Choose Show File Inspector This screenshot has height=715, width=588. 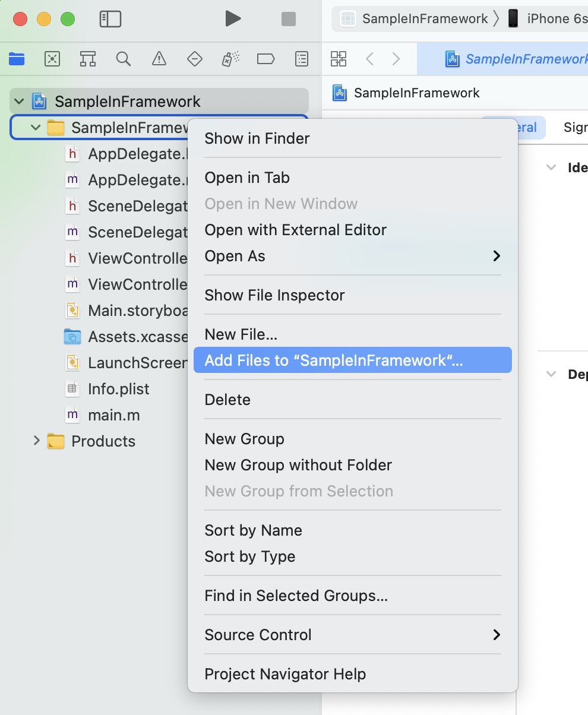353,295
